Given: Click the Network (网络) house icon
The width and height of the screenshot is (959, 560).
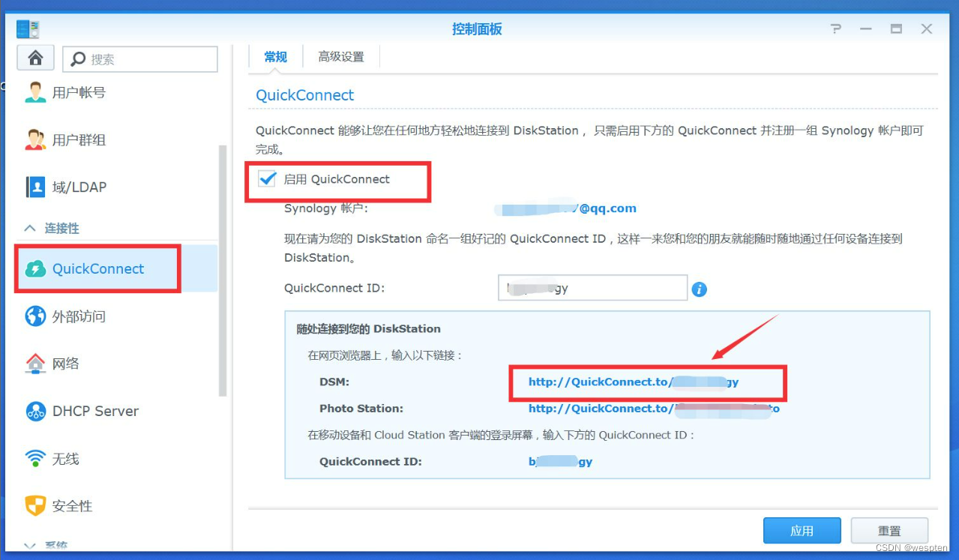Looking at the screenshot, I should [35, 364].
